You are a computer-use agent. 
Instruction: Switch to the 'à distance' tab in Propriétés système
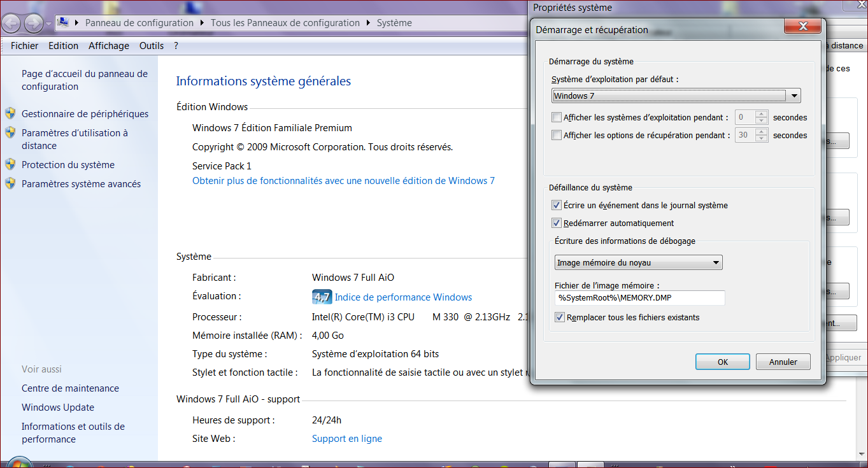coord(844,45)
